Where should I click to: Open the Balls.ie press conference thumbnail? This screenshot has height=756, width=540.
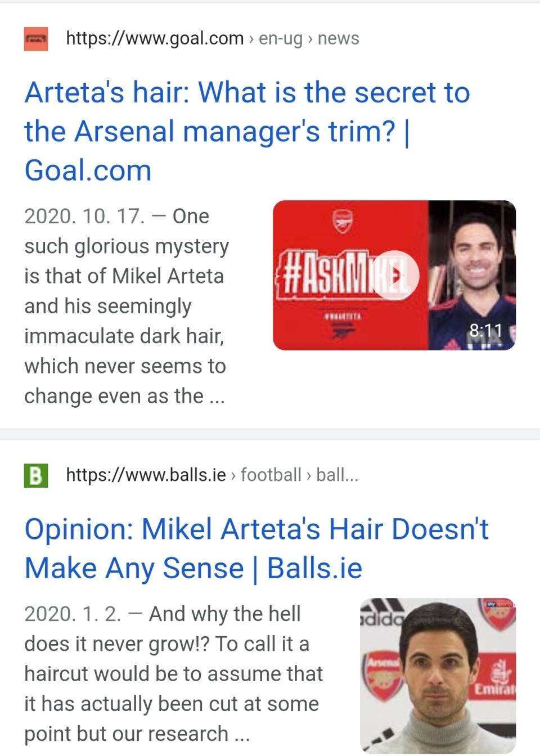[x=438, y=675]
